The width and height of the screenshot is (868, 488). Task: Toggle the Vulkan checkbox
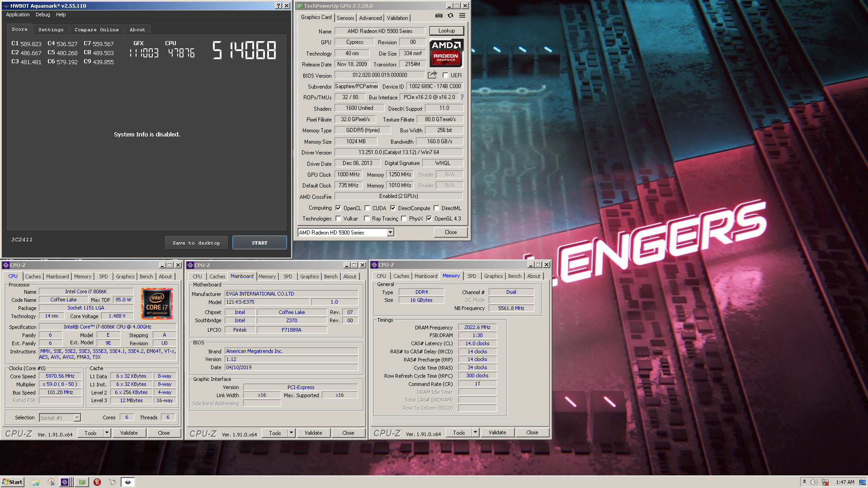pos(338,219)
